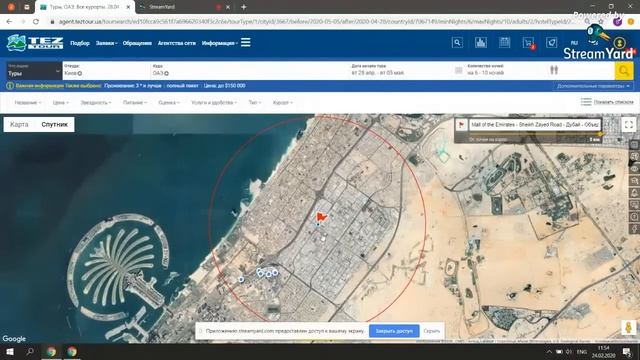Expand Дополнительные параметры section
Screen dimensions: 640x360
593,86
